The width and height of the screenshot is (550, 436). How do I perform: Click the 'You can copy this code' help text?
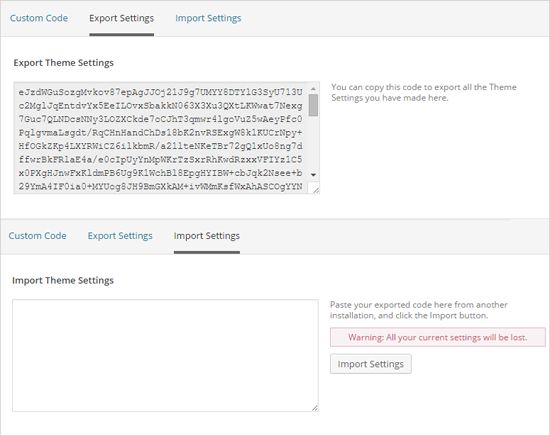point(424,92)
